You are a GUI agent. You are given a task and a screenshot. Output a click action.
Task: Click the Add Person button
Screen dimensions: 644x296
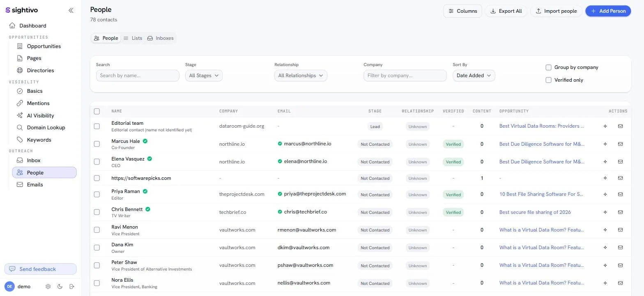608,11
